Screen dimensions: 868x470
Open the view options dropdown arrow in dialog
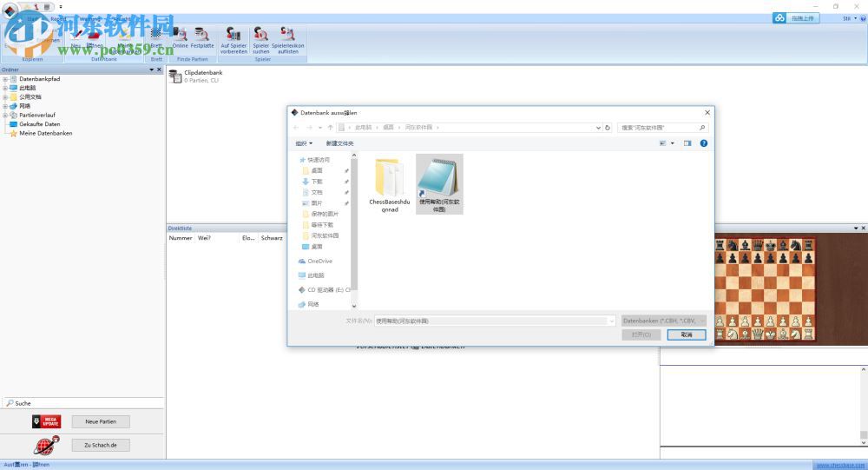coord(673,143)
